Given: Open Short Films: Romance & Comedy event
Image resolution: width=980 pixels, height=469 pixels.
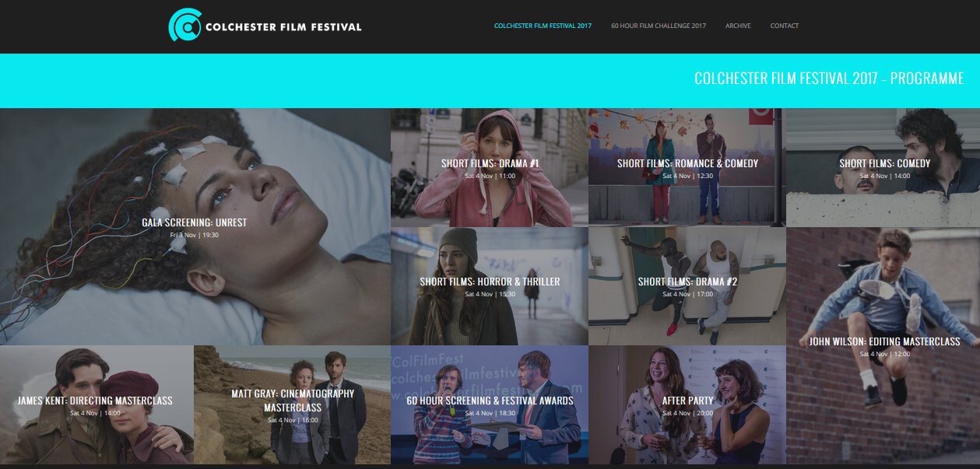Looking at the screenshot, I should [x=687, y=167].
